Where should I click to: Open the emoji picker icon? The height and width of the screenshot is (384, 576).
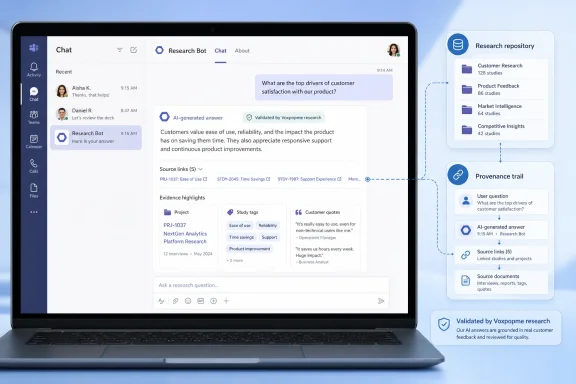[x=188, y=301]
